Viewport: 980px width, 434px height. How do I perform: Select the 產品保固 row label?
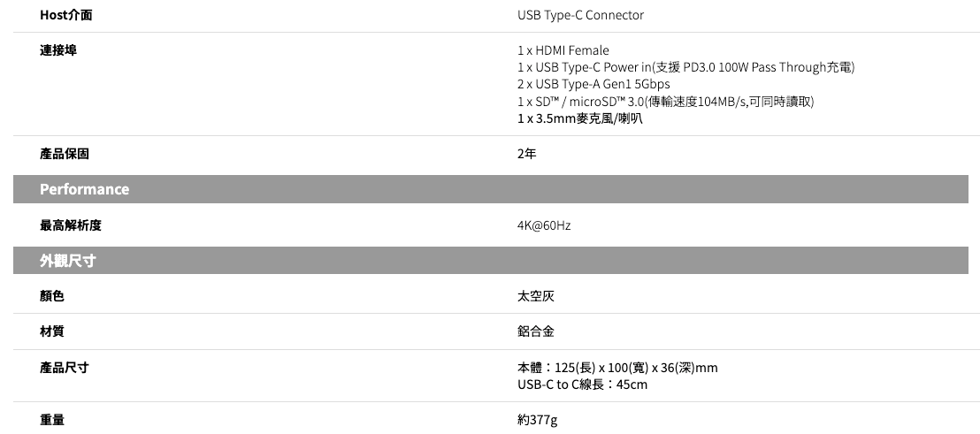tap(65, 154)
